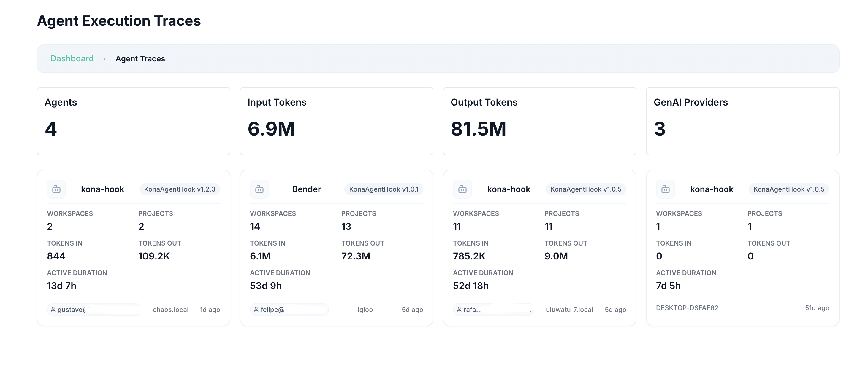Click the 109.2K tokens out value

pos(154,256)
